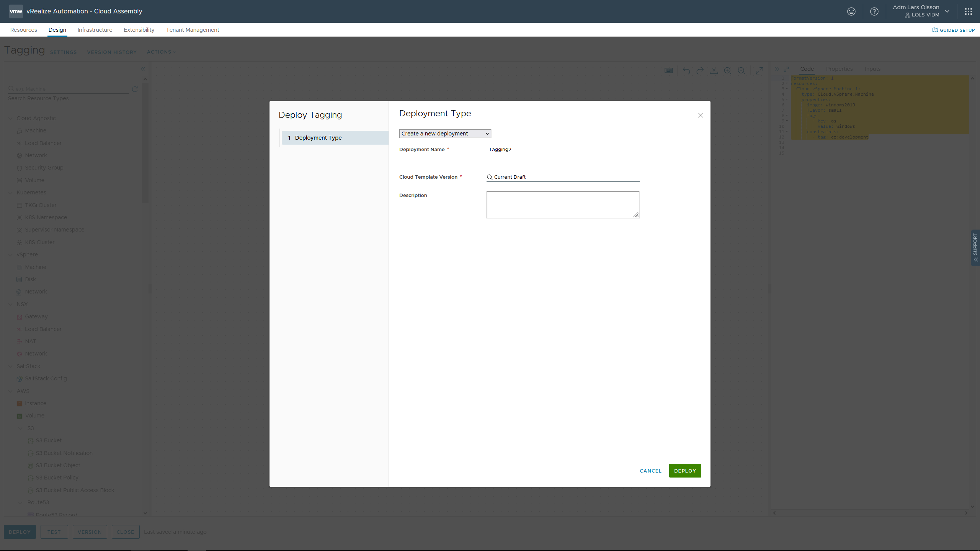Collapse the Route53 subgroup
980x551 pixels.
(21, 502)
